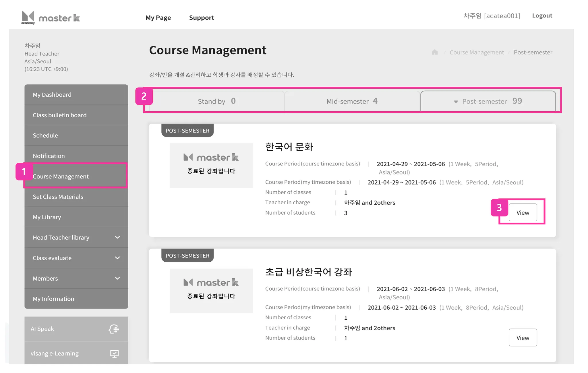588x373 pixels.
Task: Expand the Head Teacher library menu
Action: point(117,238)
